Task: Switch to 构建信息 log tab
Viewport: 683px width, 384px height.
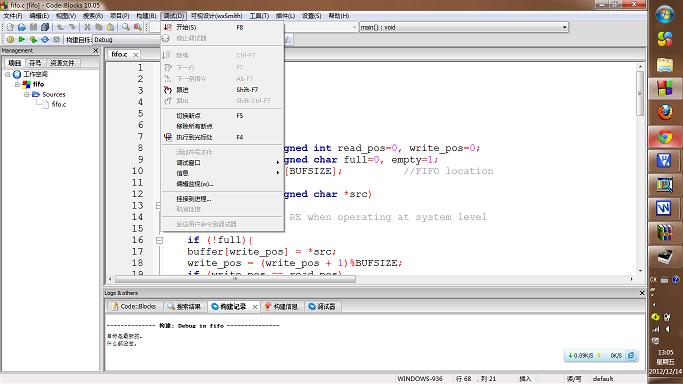Action: 281,307
